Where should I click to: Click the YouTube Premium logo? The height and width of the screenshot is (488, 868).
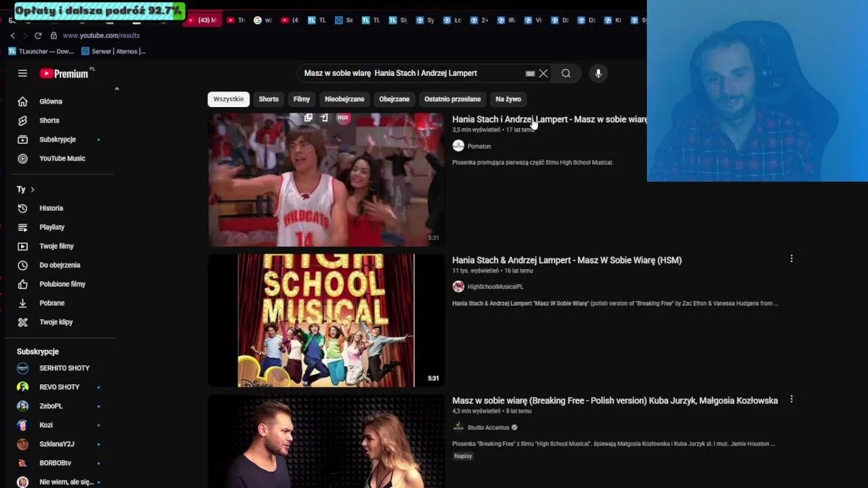click(x=65, y=73)
